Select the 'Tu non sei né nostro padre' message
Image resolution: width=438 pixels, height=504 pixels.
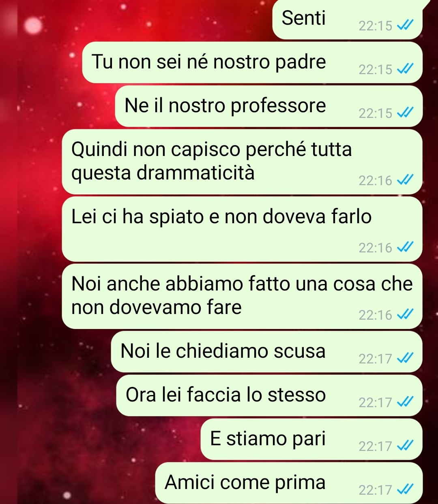(x=252, y=63)
